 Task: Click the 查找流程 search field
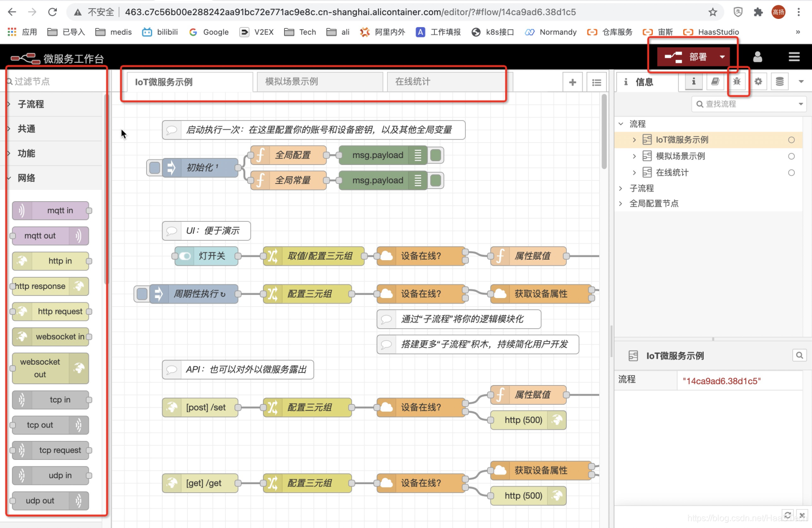[x=749, y=104]
